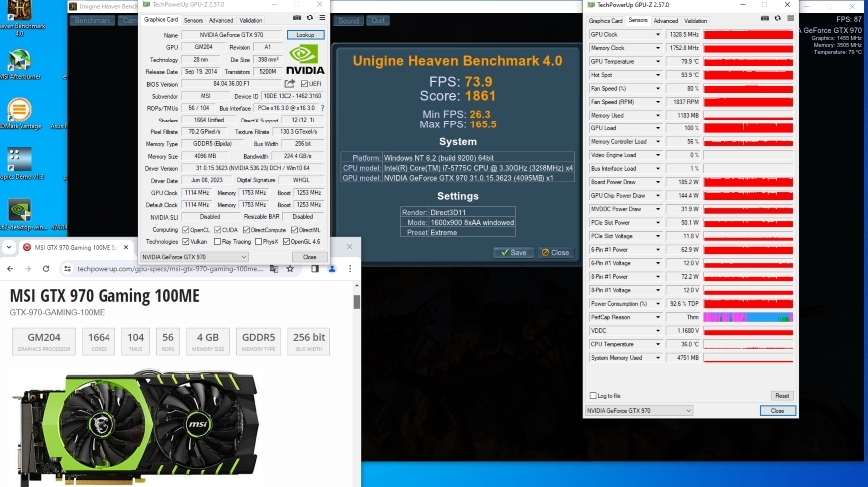Image resolution: width=868 pixels, height=487 pixels.
Task: Expand the Fan Speed (RPM) sensor dropdown
Action: click(x=658, y=102)
